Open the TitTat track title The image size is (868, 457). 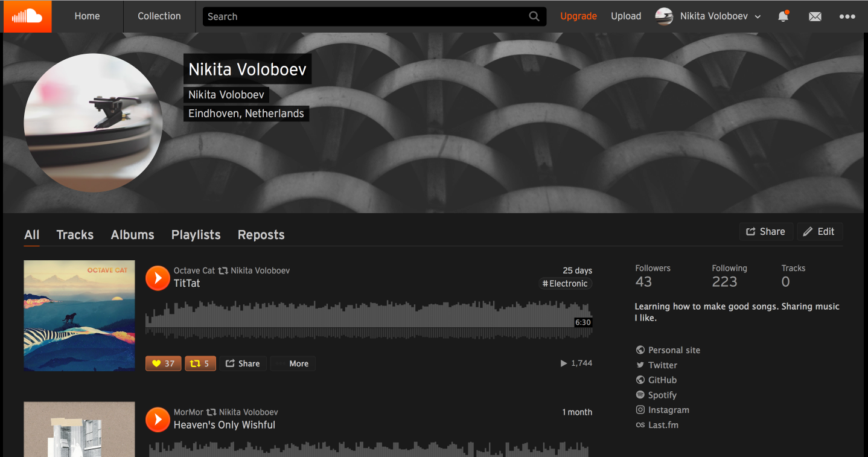187,284
